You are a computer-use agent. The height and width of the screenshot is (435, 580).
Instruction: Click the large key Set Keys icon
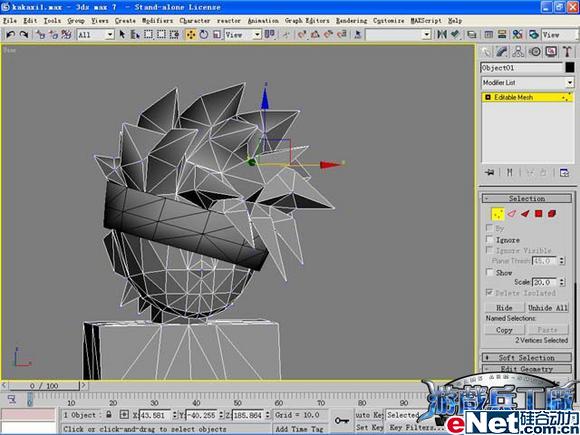[x=341, y=421]
